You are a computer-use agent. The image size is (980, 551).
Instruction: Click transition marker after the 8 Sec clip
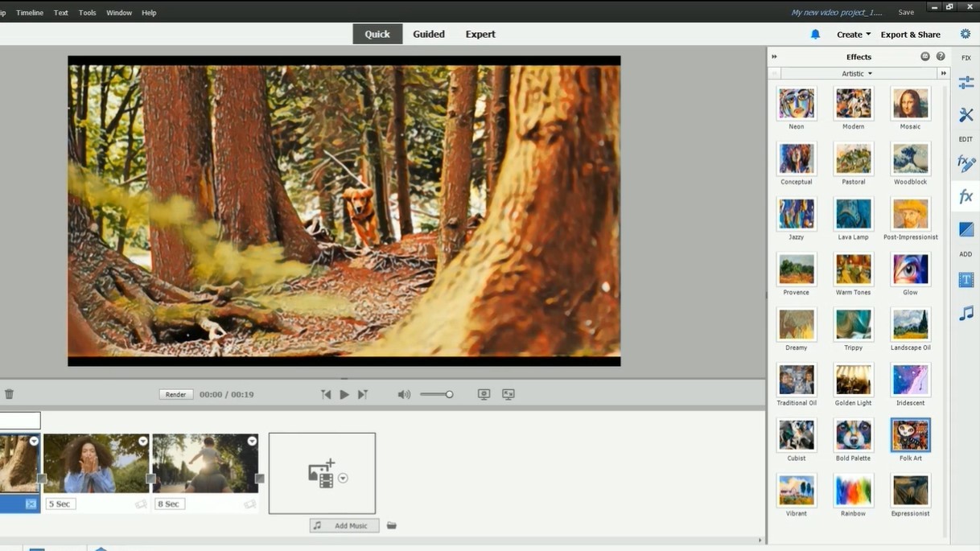[x=259, y=479]
